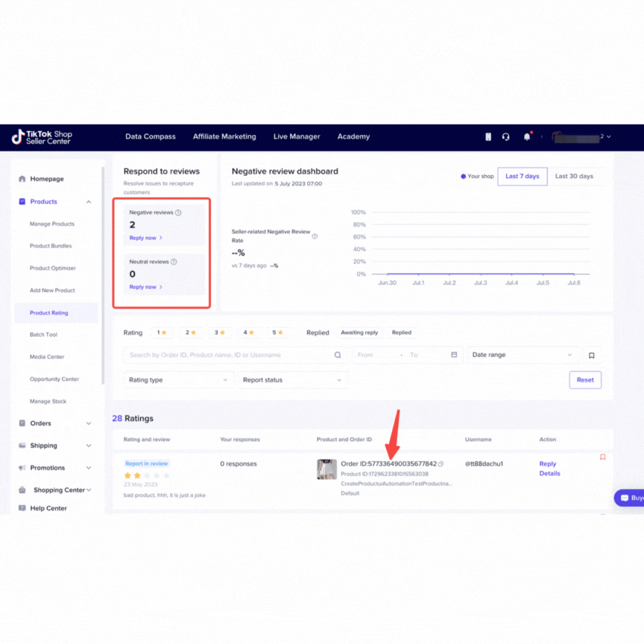Screen dimensions: 644x644
Task: Click the Homepage house icon
Action: pos(22,179)
